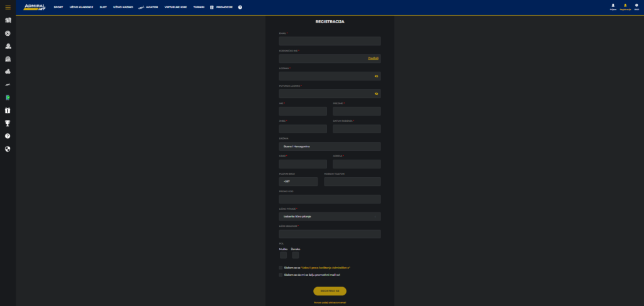644x306 pixels.
Task: Click the JMBG input field
Action: 303,129
